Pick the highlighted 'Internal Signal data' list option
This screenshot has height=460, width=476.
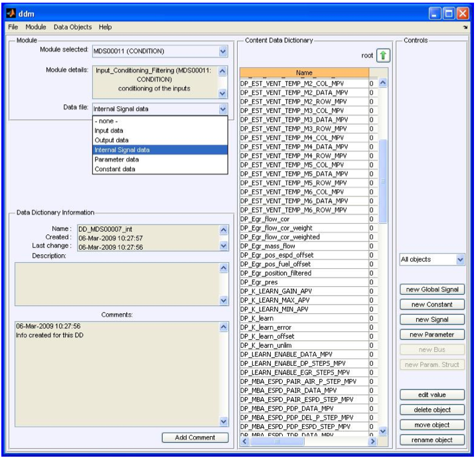pyautogui.click(x=160, y=150)
